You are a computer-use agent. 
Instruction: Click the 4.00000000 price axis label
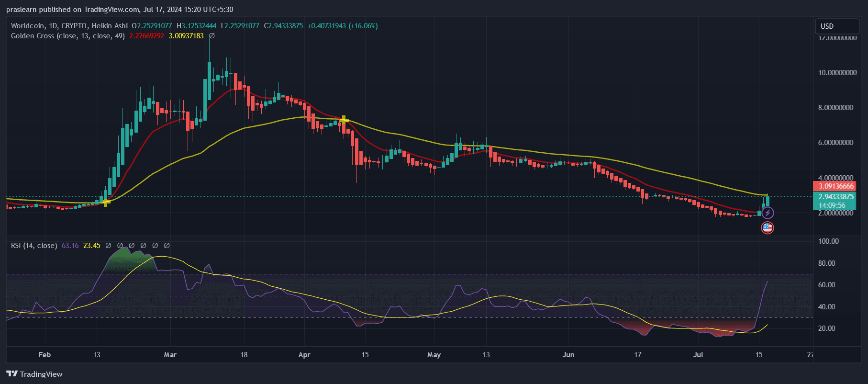(x=835, y=178)
